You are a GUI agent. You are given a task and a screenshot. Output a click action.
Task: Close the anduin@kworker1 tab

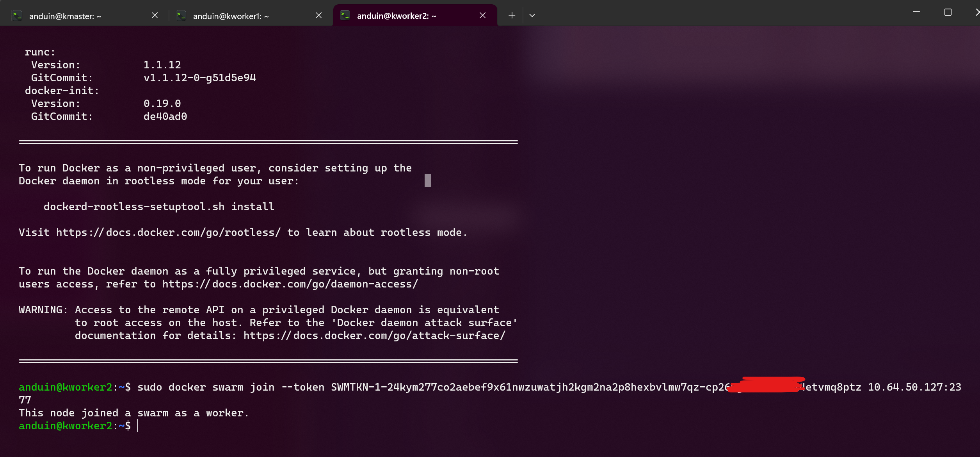pyautogui.click(x=318, y=15)
